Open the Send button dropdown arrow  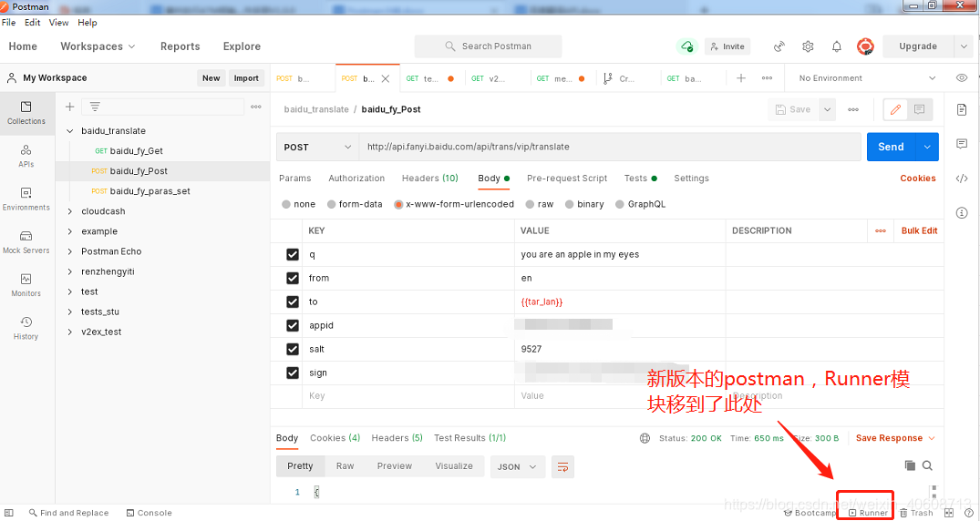pyautogui.click(x=927, y=147)
